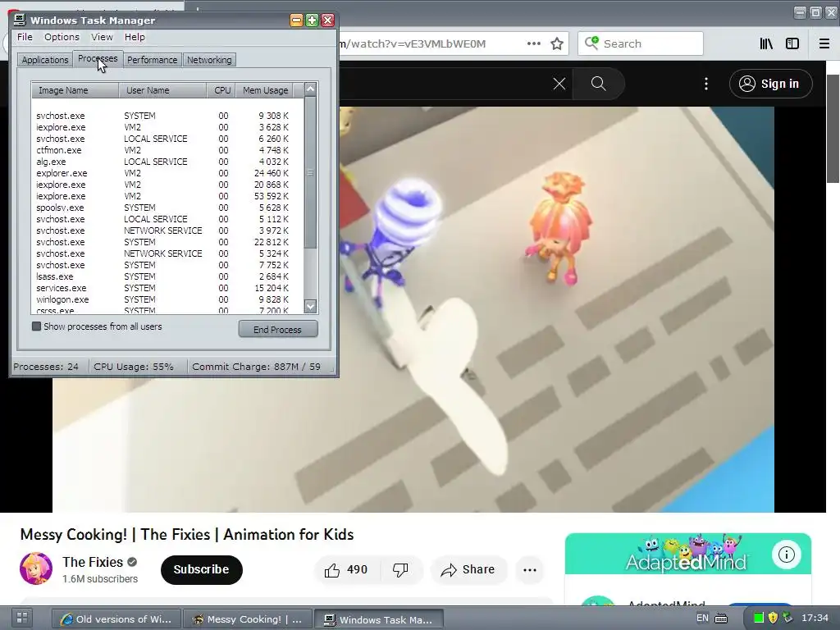Switch to the Applications tab

coord(45,60)
